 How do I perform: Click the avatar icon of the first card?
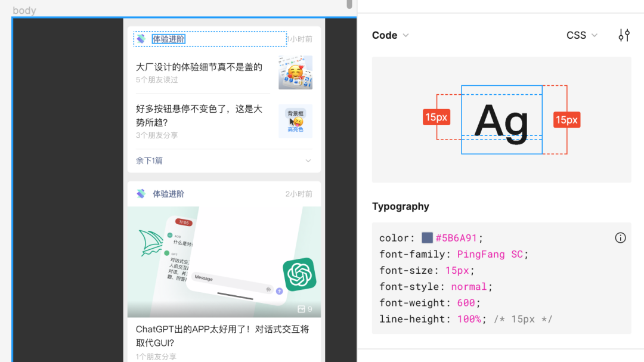coord(141,39)
